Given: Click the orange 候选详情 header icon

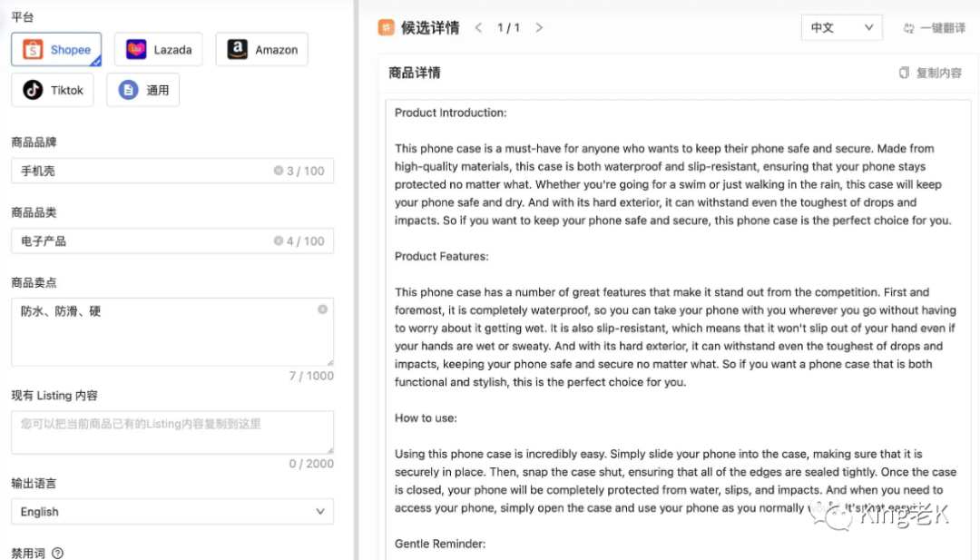Looking at the screenshot, I should [x=387, y=27].
